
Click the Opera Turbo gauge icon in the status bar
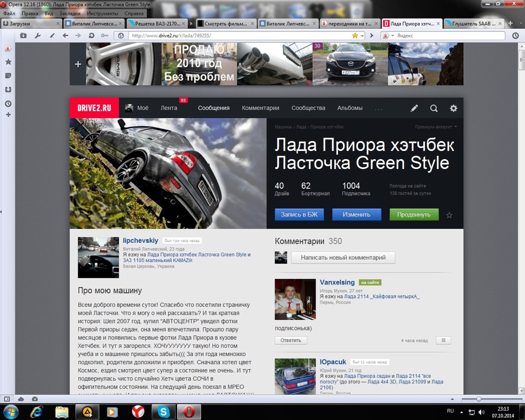35,399
